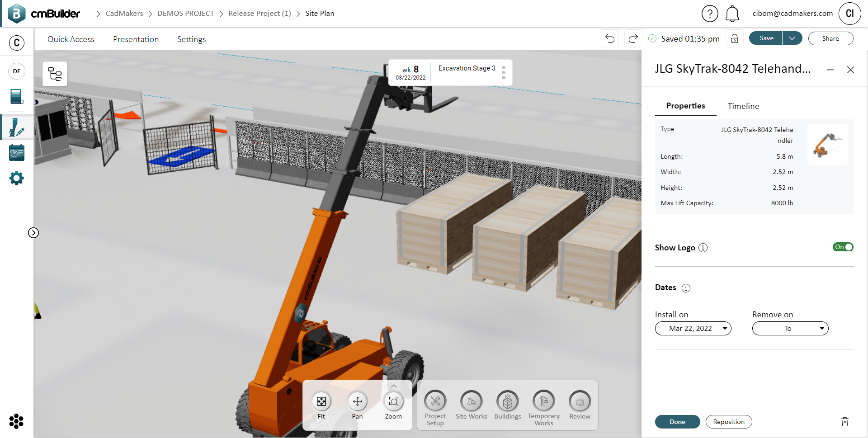Screen dimensions: 868x438
Task: Click the Max Lift Capacity value 8000 lb
Action: point(782,203)
